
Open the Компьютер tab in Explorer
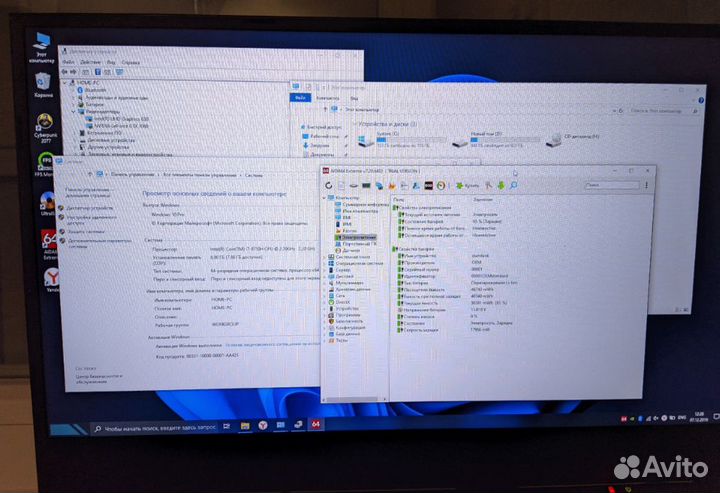[x=327, y=98]
